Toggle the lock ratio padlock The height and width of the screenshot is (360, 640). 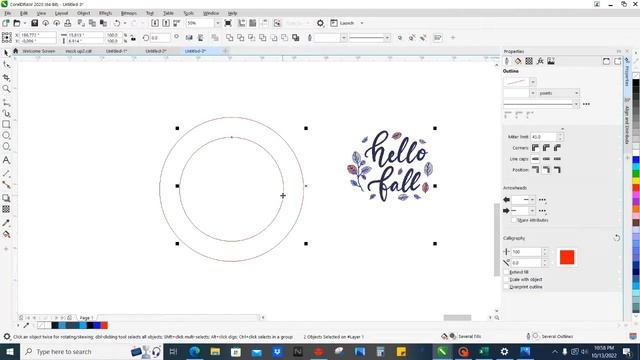pos(133,38)
